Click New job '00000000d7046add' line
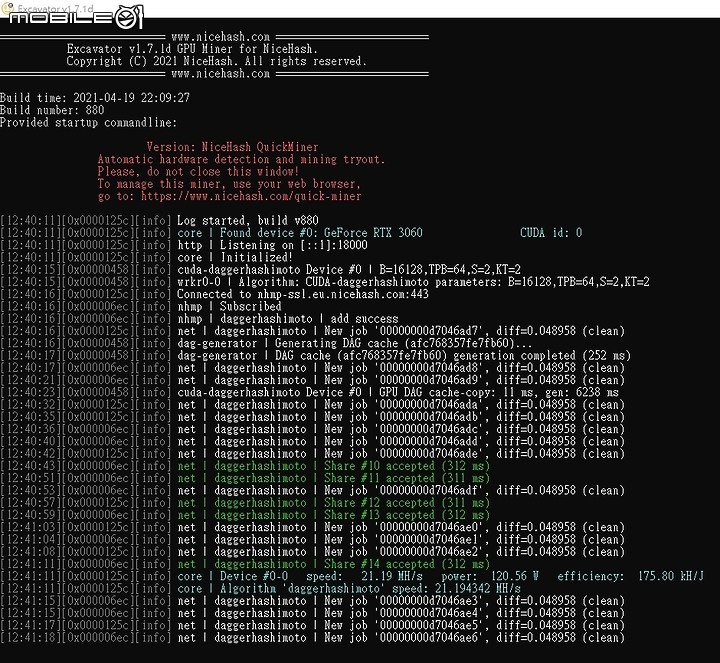Viewport: 720px width, 663px height. tap(401, 442)
